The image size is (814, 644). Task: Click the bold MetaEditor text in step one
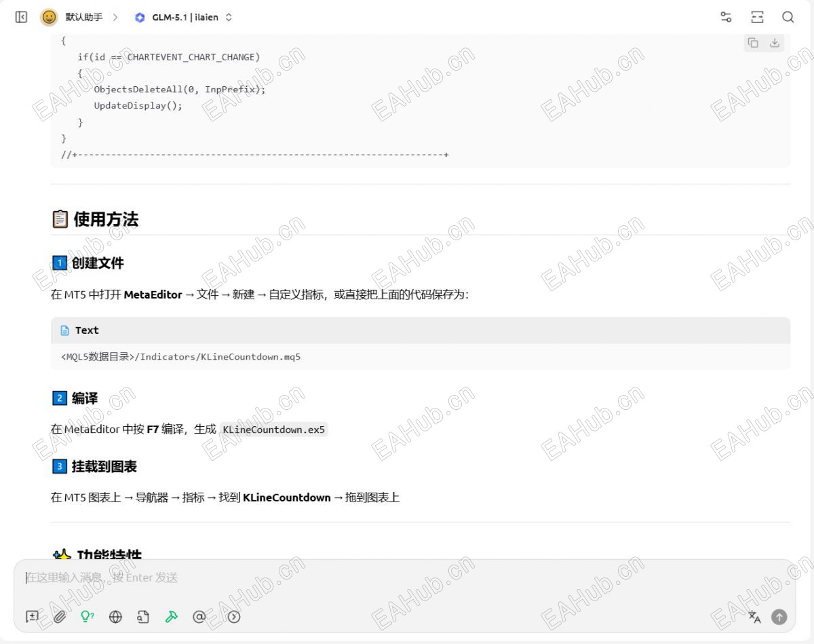click(x=153, y=295)
